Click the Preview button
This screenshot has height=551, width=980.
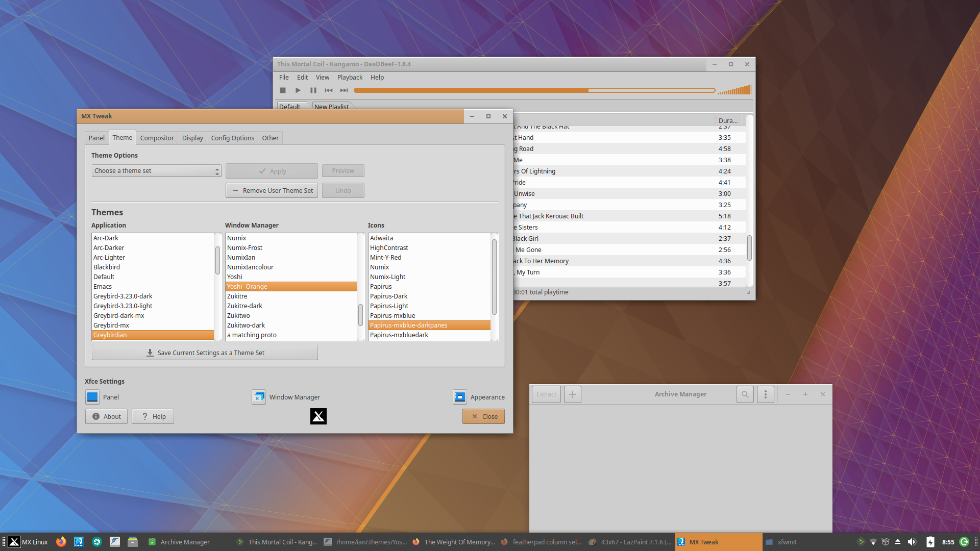[x=343, y=171]
